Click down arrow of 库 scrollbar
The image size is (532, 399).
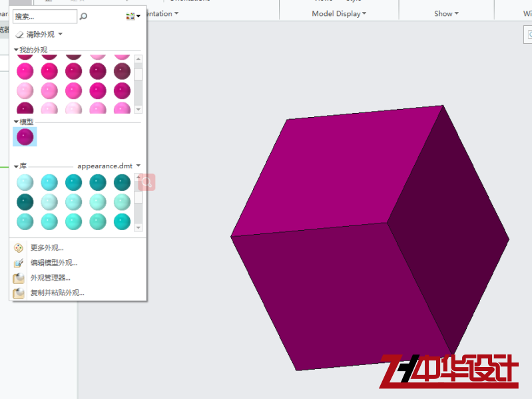[138, 227]
